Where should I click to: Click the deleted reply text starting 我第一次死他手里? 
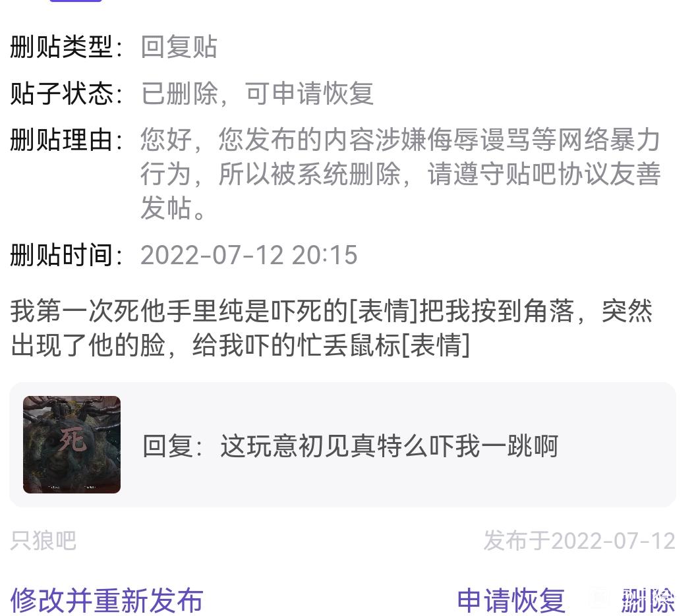click(x=332, y=327)
